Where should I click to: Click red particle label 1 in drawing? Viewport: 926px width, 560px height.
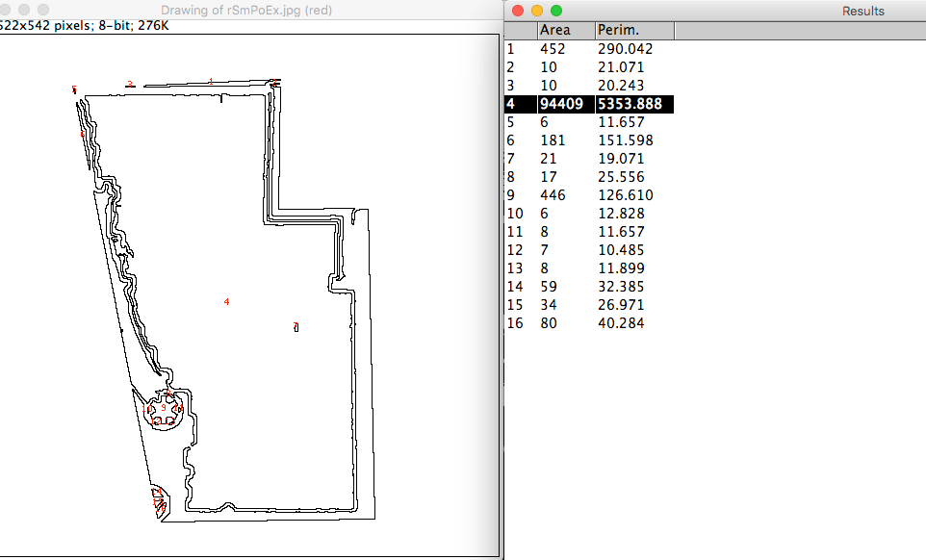pos(211,82)
